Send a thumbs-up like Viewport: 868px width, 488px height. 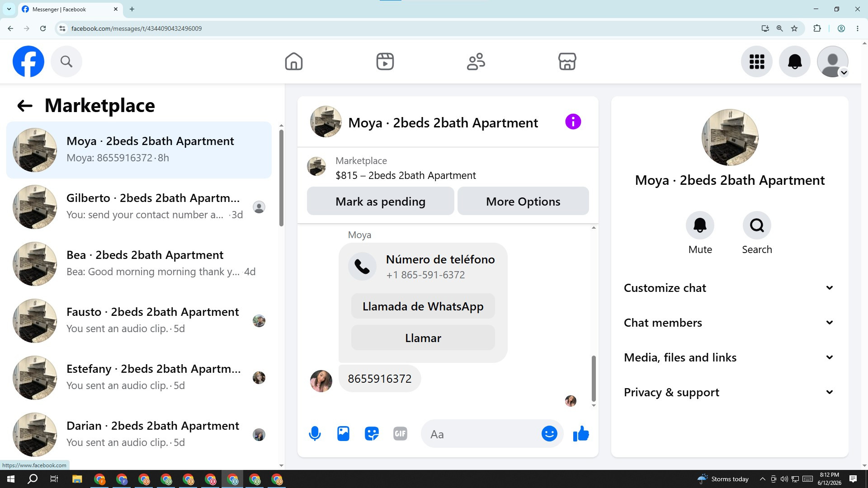pyautogui.click(x=581, y=434)
